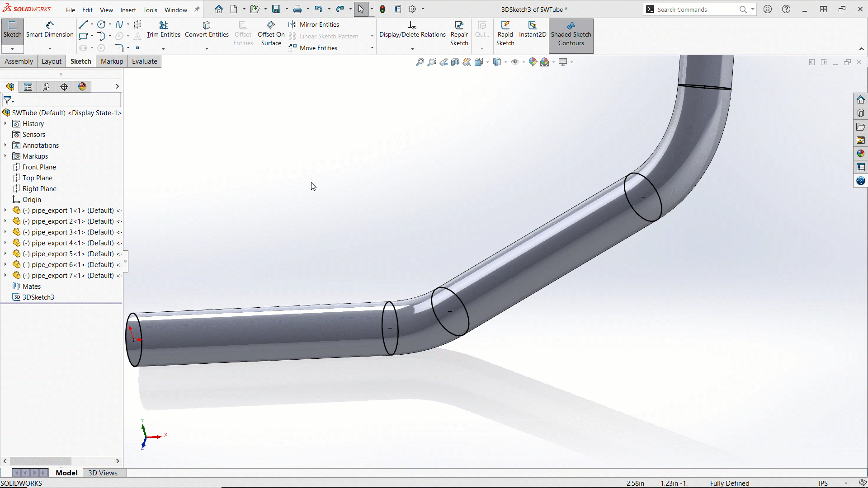Click the Undo icon

click(x=319, y=9)
